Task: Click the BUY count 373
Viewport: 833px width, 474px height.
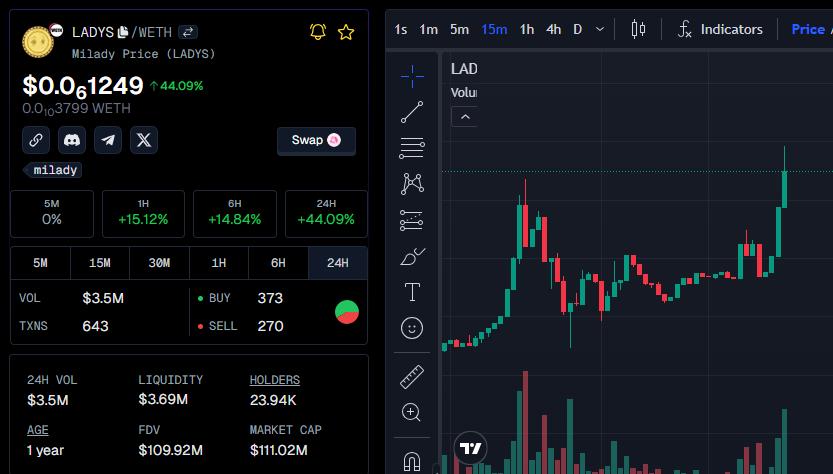Action: [x=270, y=298]
